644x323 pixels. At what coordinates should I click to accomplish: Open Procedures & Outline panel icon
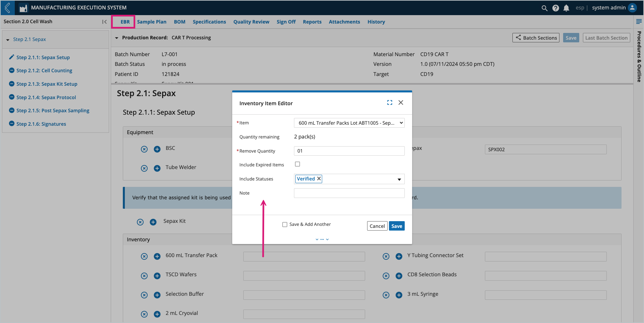(x=639, y=22)
